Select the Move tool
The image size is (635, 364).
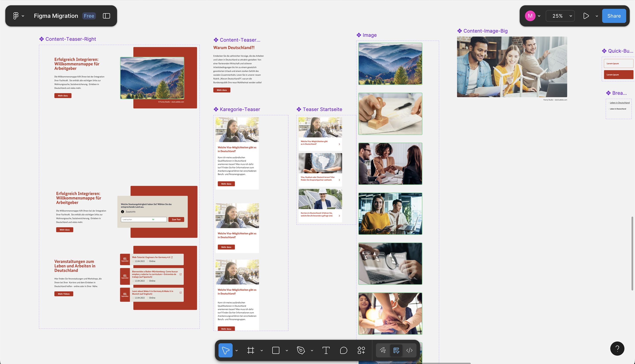tap(225, 350)
